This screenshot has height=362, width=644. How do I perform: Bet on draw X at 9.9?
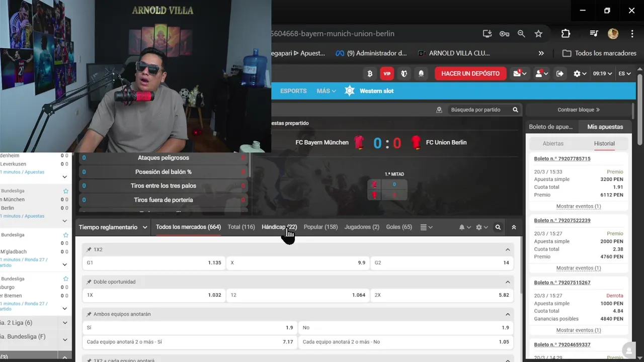tap(297, 262)
